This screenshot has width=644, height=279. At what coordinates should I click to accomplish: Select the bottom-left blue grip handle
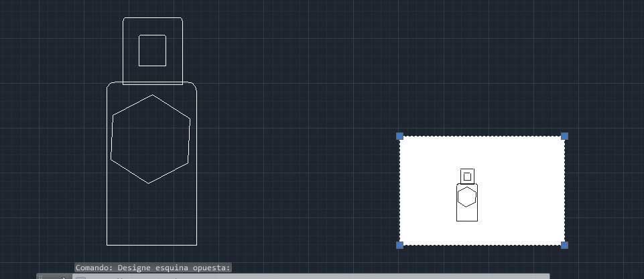click(400, 245)
